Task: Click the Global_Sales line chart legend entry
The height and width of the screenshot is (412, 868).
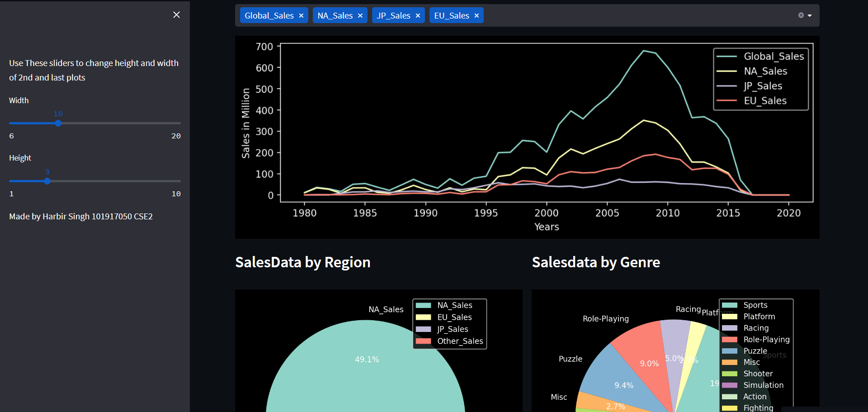Action: [760, 56]
